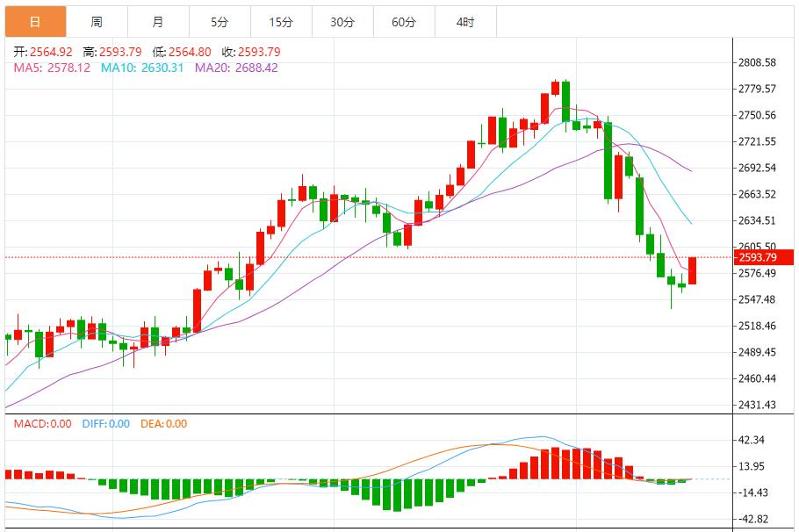Click the red 2593.79 current price tag

pos(764,257)
